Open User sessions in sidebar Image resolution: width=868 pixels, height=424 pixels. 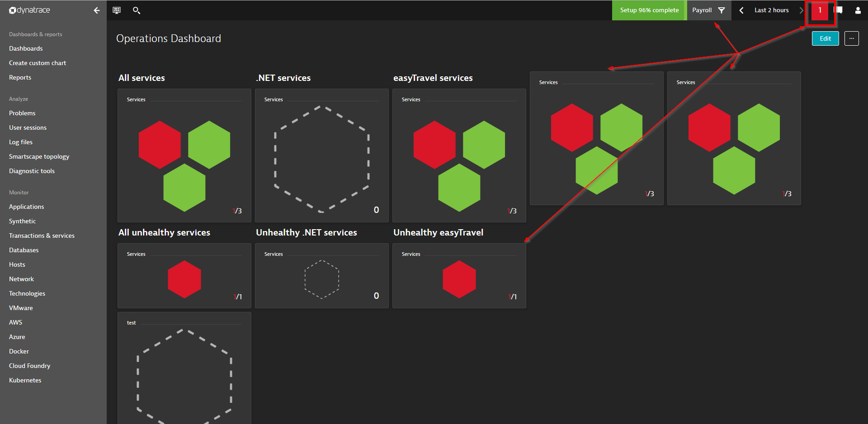pyautogui.click(x=28, y=127)
